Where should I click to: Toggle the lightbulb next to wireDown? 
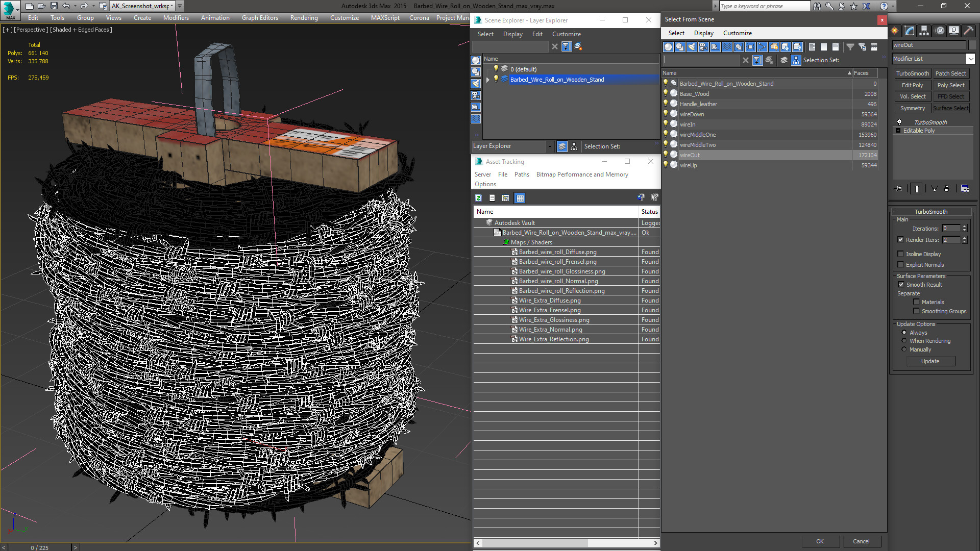(665, 114)
